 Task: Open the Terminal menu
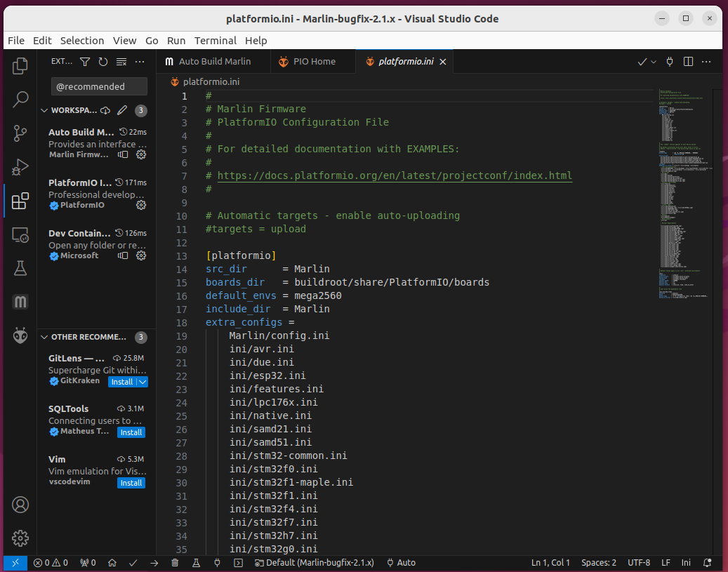click(216, 40)
